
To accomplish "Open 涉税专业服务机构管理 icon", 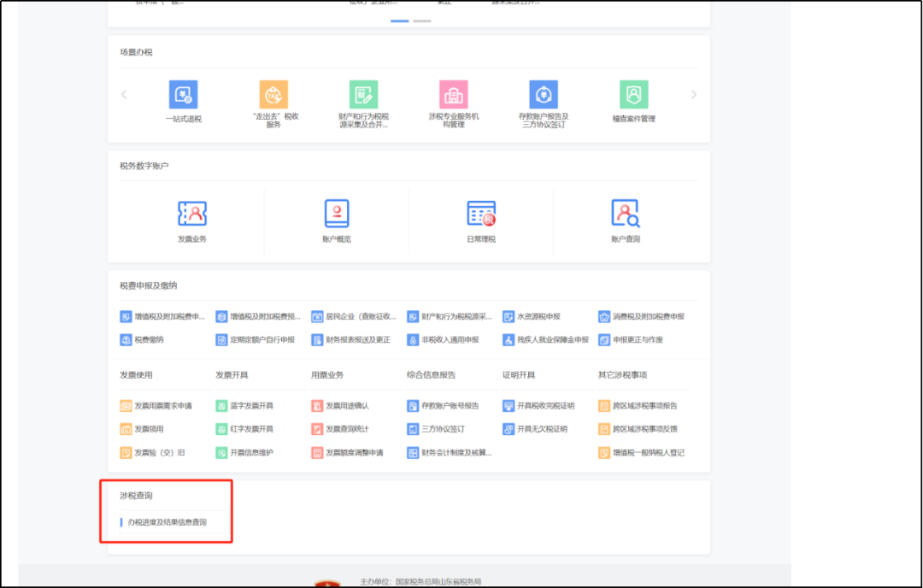I will coord(454,95).
